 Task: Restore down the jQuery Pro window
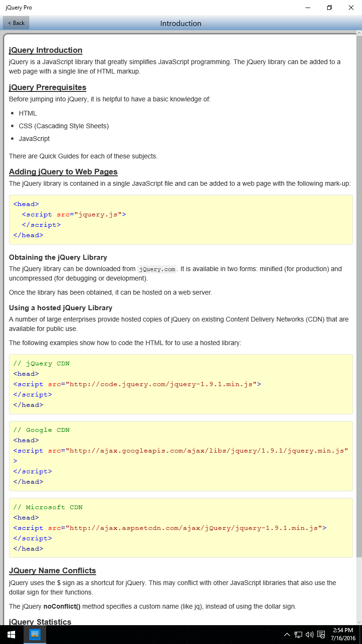[x=329, y=8]
